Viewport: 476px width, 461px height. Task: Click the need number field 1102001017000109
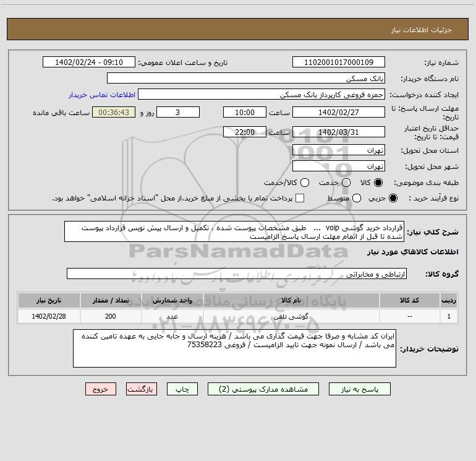tap(339, 62)
